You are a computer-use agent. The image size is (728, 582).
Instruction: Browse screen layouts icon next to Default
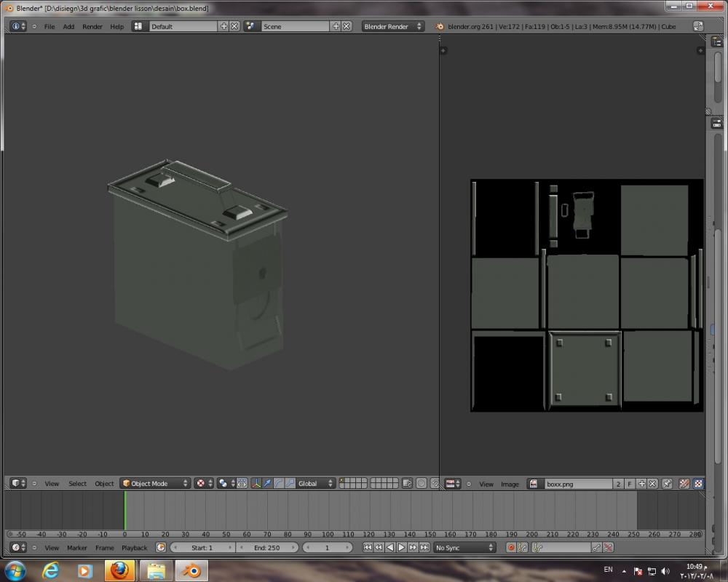click(138, 26)
